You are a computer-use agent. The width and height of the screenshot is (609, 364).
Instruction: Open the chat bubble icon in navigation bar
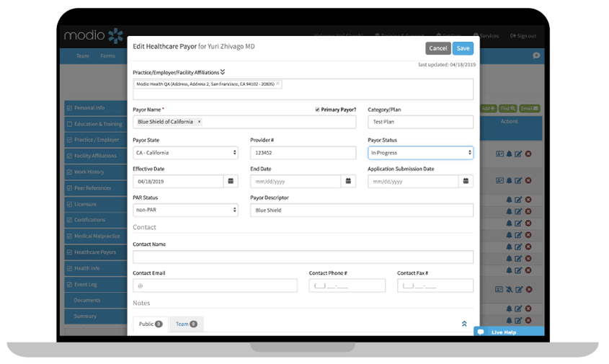[536, 56]
